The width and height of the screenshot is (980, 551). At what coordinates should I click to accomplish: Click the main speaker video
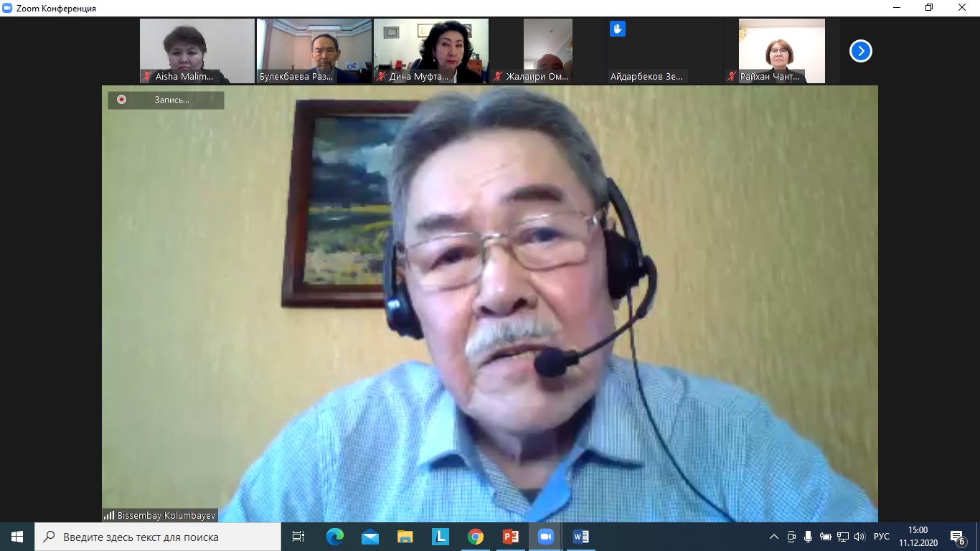pyautogui.click(x=490, y=303)
